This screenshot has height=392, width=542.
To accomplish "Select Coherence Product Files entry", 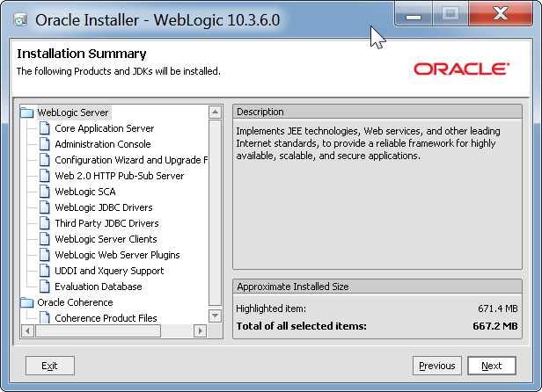I will (x=106, y=318).
